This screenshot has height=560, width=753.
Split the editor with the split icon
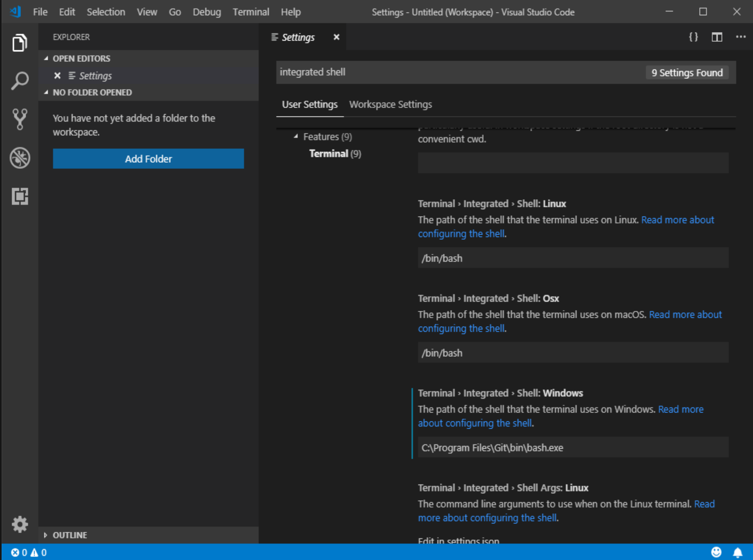coord(717,37)
